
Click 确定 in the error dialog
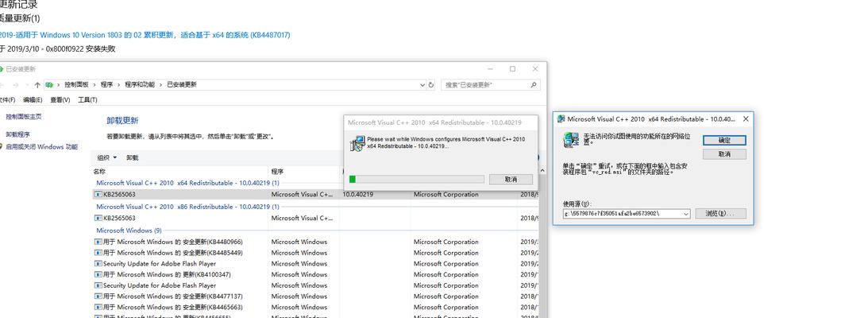coord(724,140)
